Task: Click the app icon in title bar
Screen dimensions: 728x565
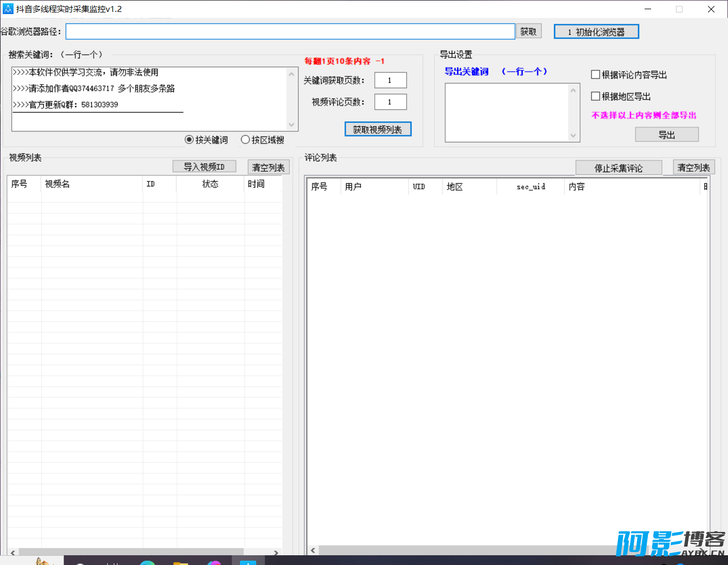Action: point(8,9)
